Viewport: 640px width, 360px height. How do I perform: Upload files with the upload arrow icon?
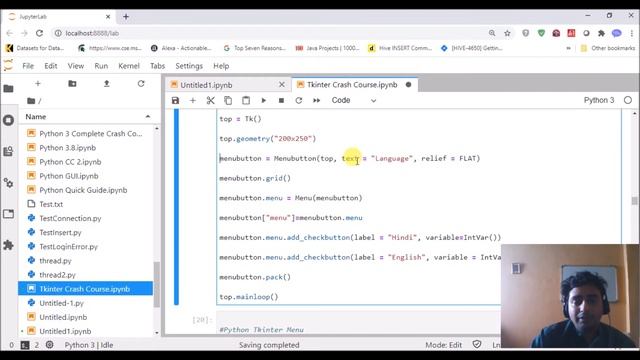(x=107, y=83)
